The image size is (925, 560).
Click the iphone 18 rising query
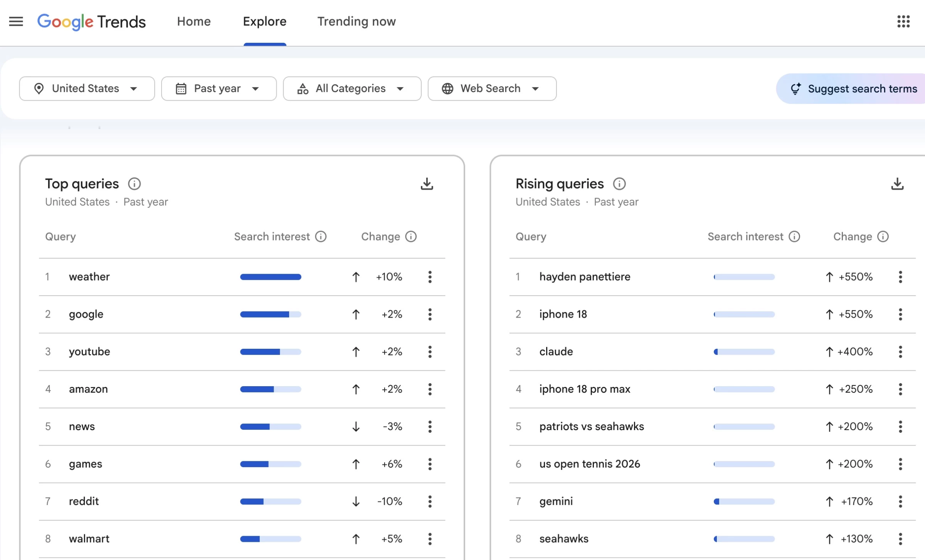click(563, 314)
